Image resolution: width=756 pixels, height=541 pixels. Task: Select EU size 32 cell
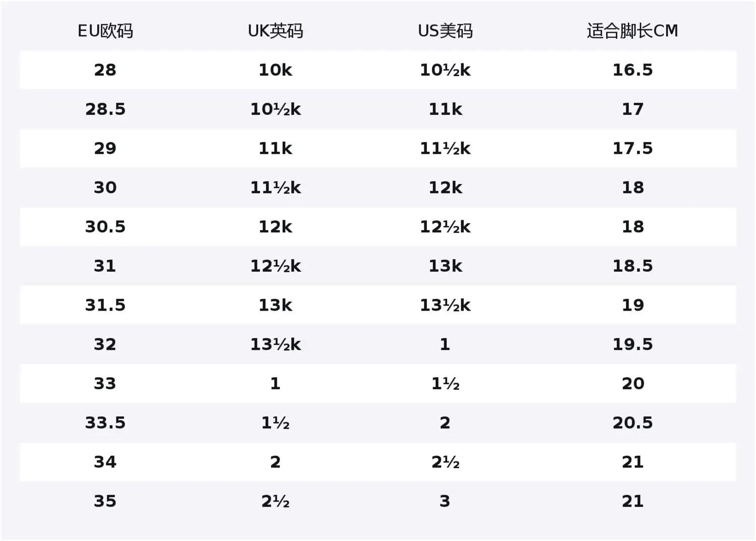coord(105,345)
